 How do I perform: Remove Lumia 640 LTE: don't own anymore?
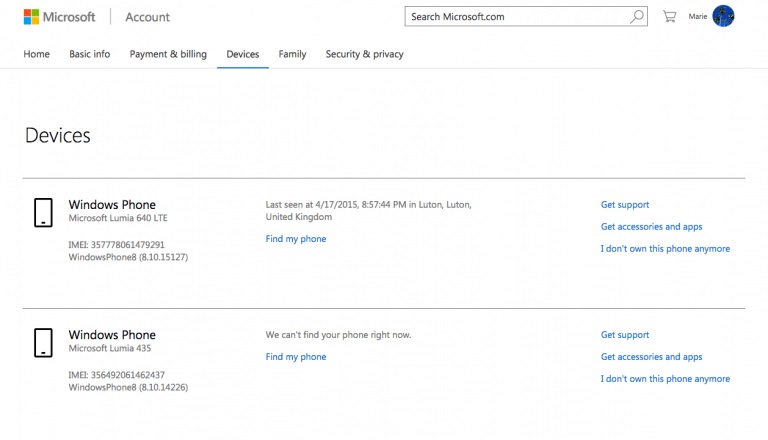click(665, 249)
